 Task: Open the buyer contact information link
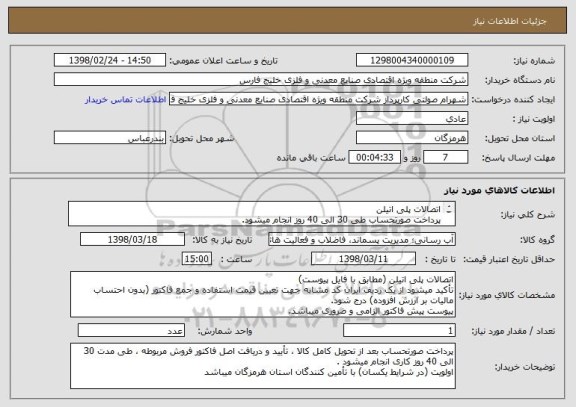click(x=126, y=100)
